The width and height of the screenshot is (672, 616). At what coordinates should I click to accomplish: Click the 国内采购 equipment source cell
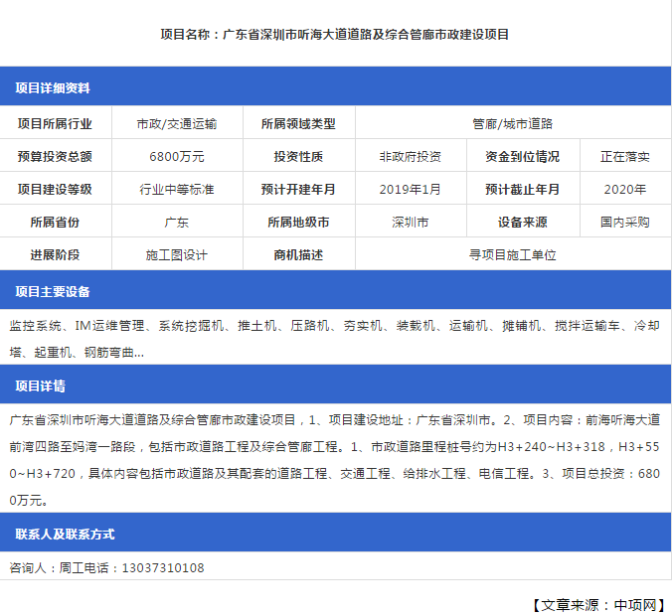(624, 223)
